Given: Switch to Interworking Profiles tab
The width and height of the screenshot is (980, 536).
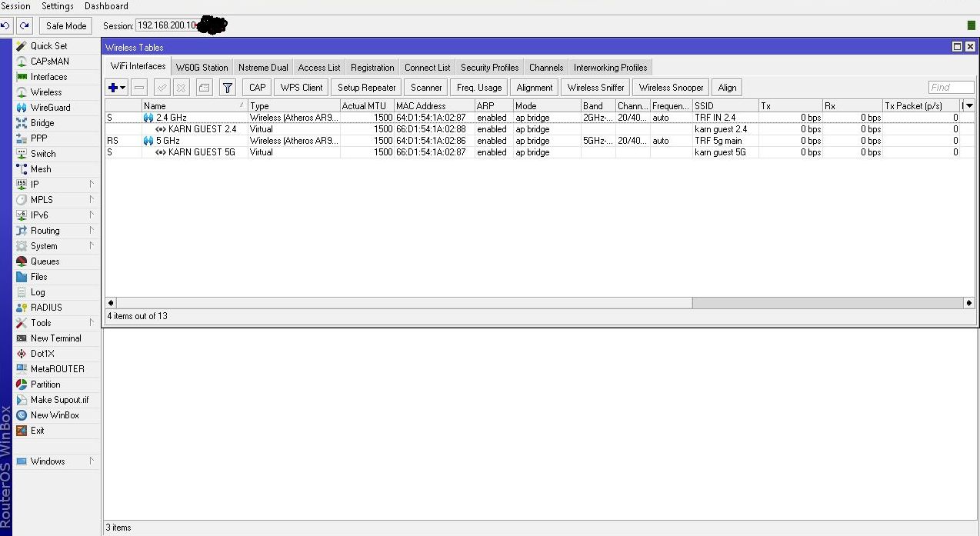Looking at the screenshot, I should coord(610,68).
